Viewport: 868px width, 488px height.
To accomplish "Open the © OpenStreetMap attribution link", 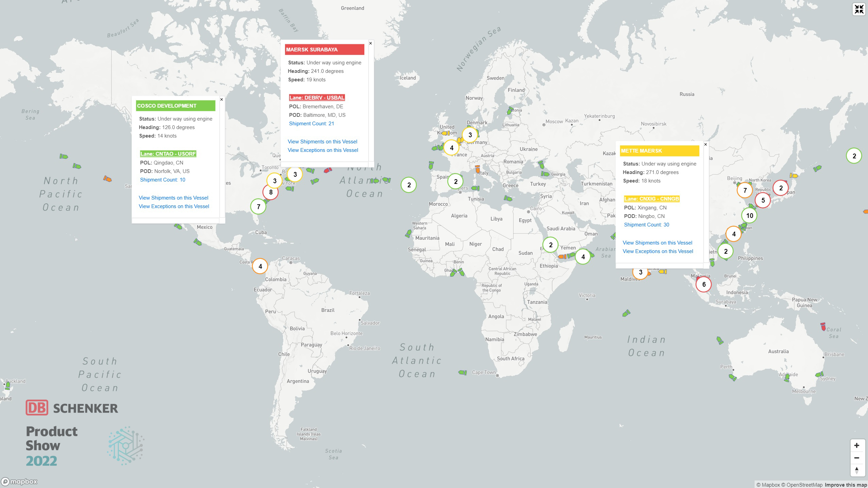I will coord(802,485).
